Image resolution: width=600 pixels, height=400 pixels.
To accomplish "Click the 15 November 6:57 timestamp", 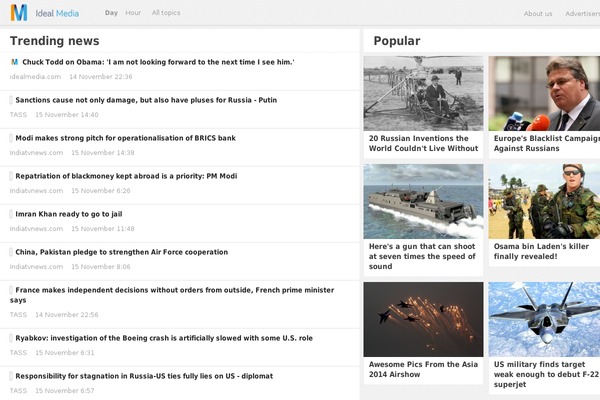I will (65, 390).
